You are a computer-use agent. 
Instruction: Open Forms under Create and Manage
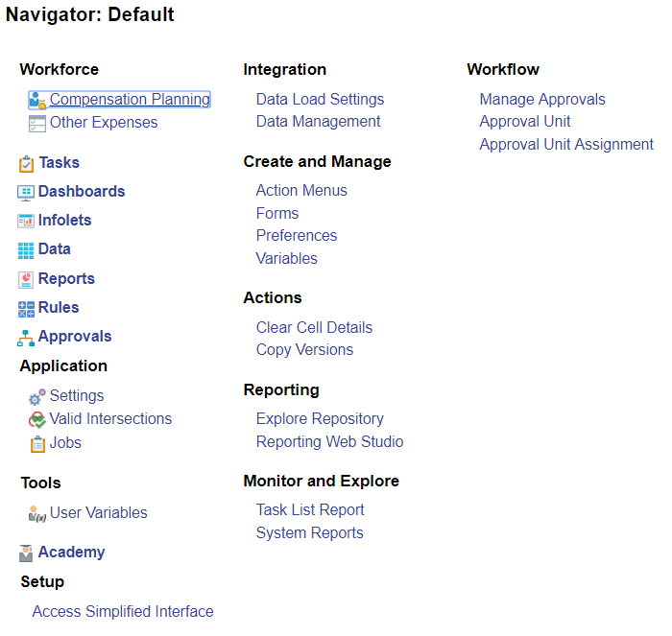coord(277,214)
